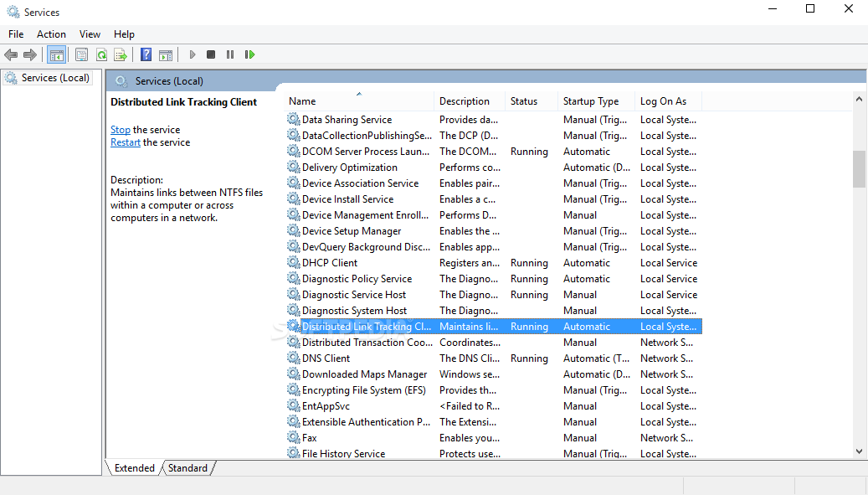Screen dimensions: 868x495
Task: Sort by the Description column header
Action: point(470,101)
